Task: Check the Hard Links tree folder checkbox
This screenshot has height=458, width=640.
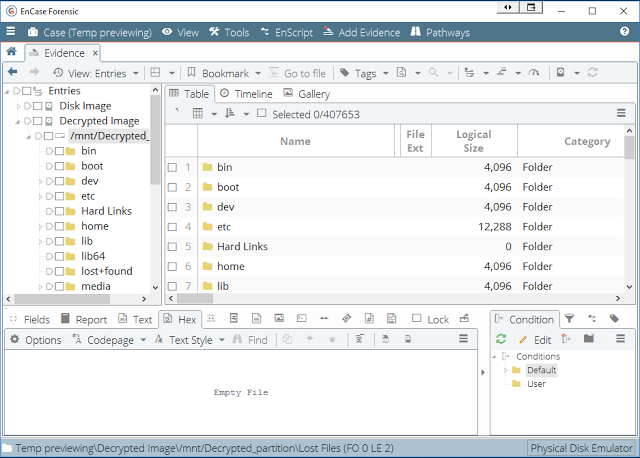Action: click(x=60, y=211)
